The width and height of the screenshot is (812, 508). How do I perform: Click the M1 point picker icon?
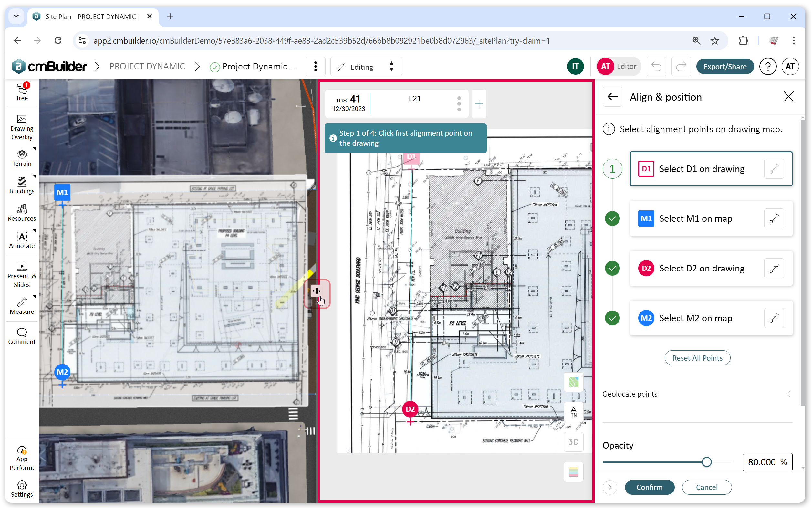coord(774,218)
